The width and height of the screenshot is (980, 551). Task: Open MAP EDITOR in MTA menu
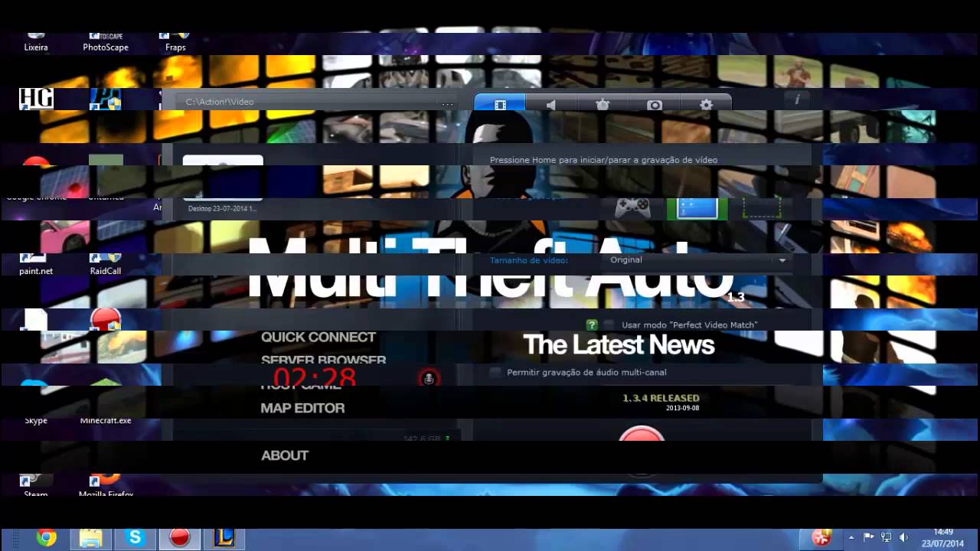(x=302, y=408)
